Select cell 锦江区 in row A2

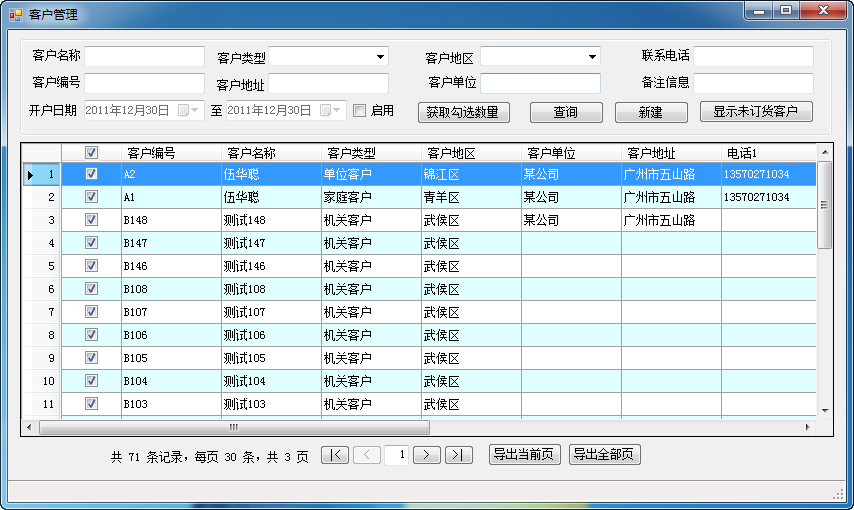point(471,174)
